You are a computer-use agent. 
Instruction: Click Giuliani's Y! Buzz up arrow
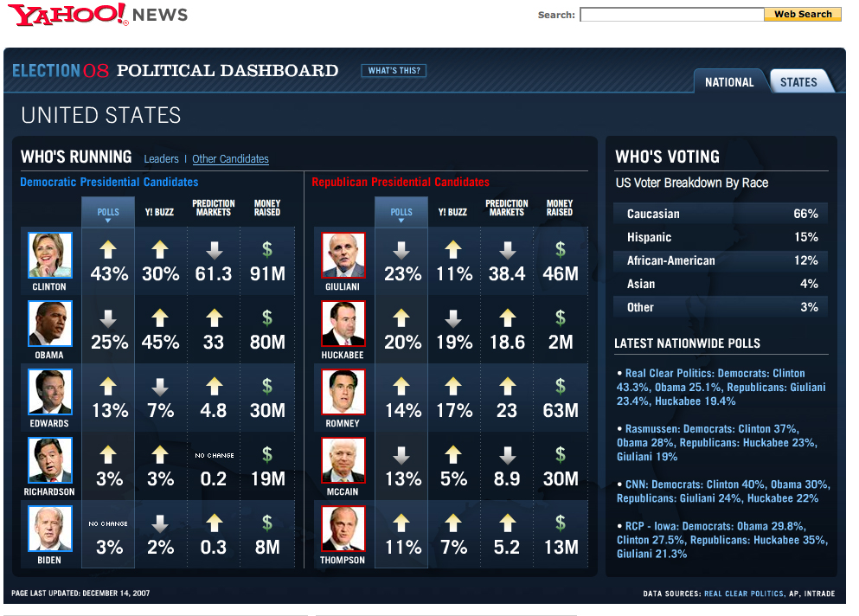453,250
